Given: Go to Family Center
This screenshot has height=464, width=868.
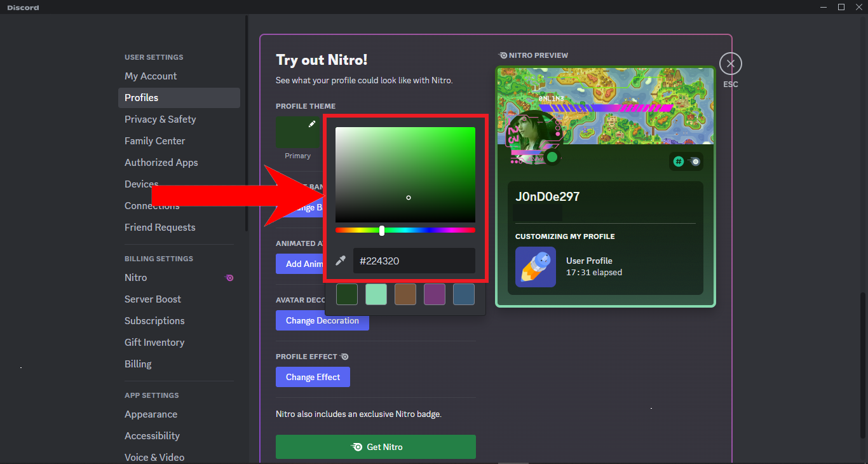Looking at the screenshot, I should (x=179, y=141).
